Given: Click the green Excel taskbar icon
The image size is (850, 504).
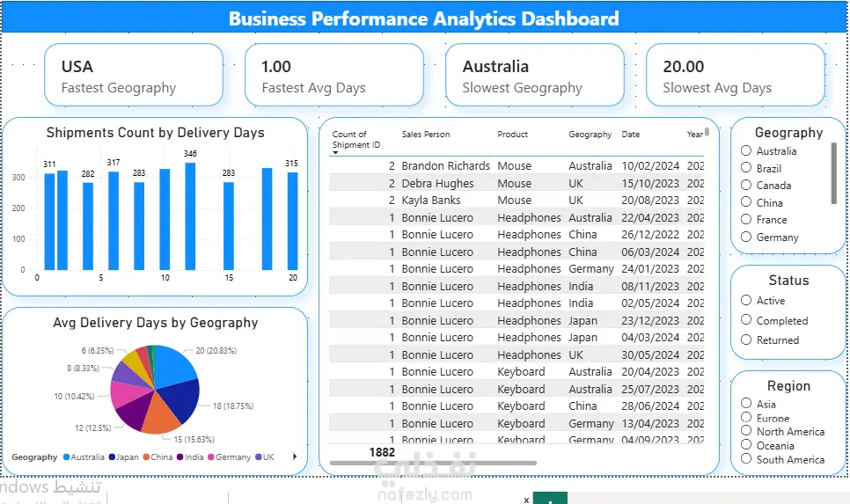Looking at the screenshot, I should point(550,498).
